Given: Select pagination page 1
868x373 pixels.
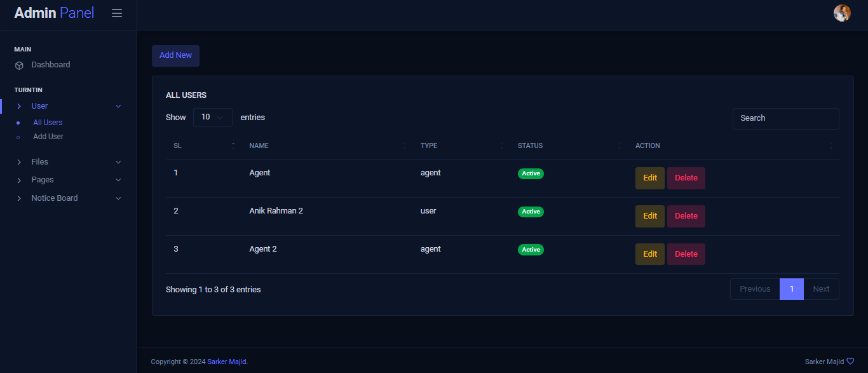Looking at the screenshot, I should tap(792, 289).
